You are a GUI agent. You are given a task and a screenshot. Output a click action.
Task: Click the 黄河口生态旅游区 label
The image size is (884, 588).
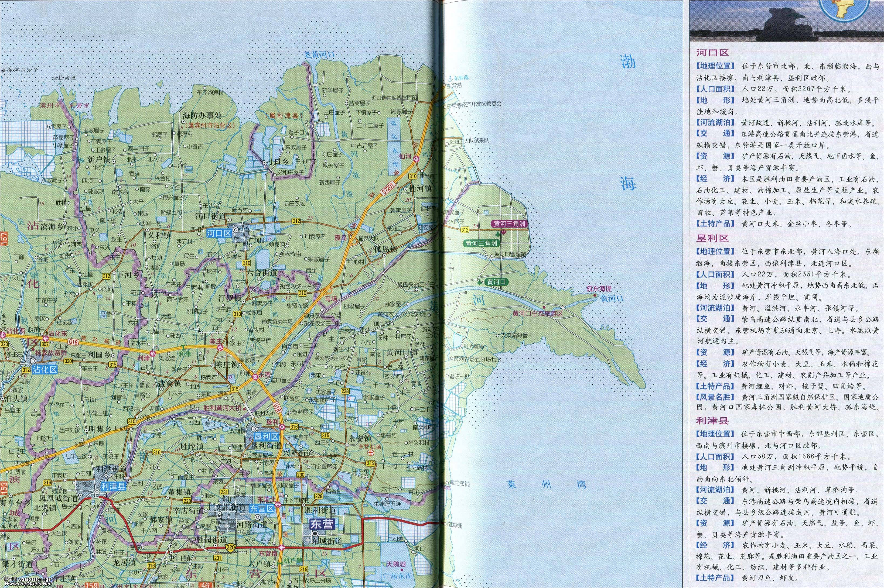[538, 314]
